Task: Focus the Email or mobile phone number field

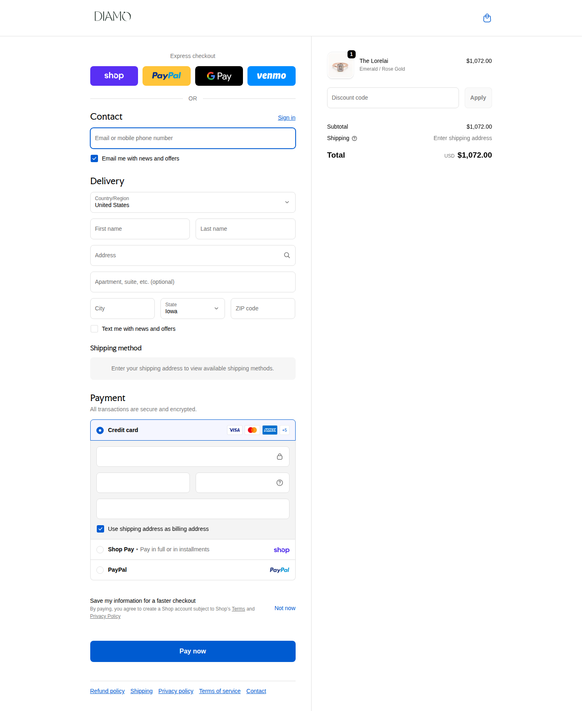Action: [x=193, y=138]
